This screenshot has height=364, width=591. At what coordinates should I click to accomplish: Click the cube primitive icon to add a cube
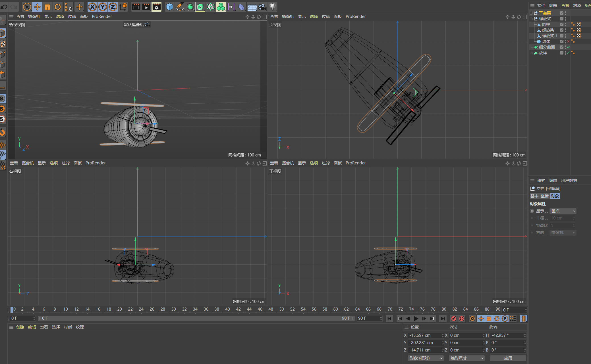tap(169, 7)
